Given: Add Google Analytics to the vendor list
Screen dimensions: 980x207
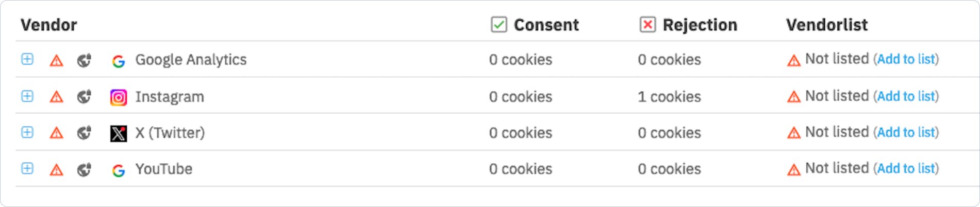Looking at the screenshot, I should click(x=906, y=59).
